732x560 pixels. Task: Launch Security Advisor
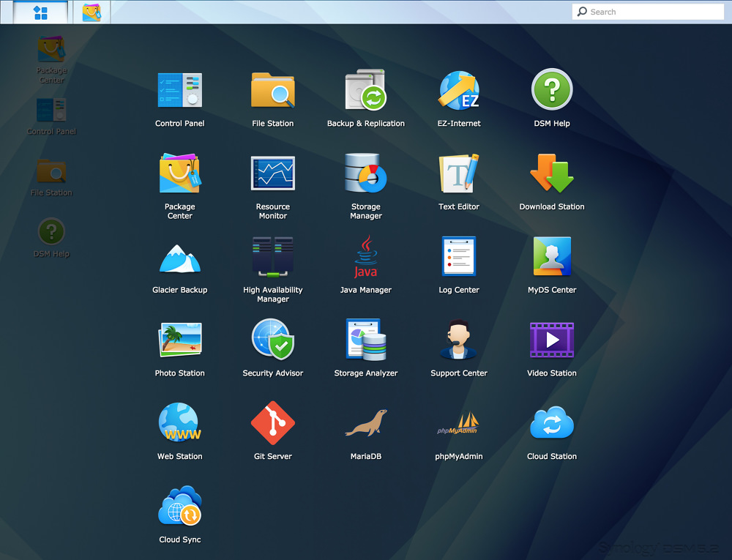[x=272, y=340]
